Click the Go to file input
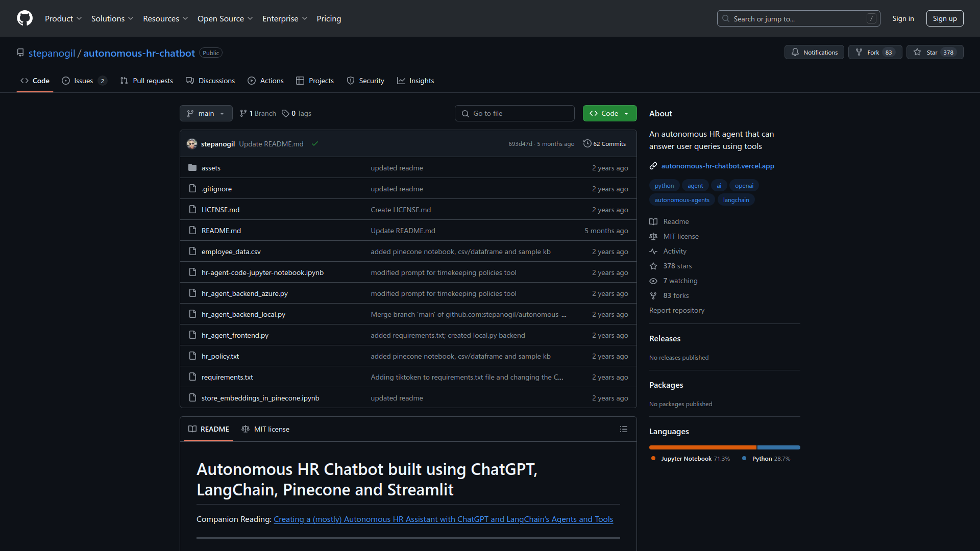 (x=514, y=113)
